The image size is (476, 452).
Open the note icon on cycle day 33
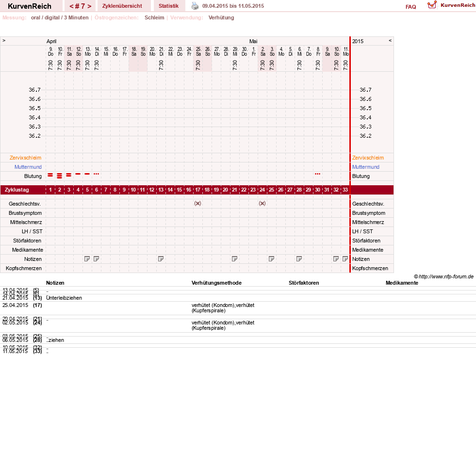tap(345, 259)
